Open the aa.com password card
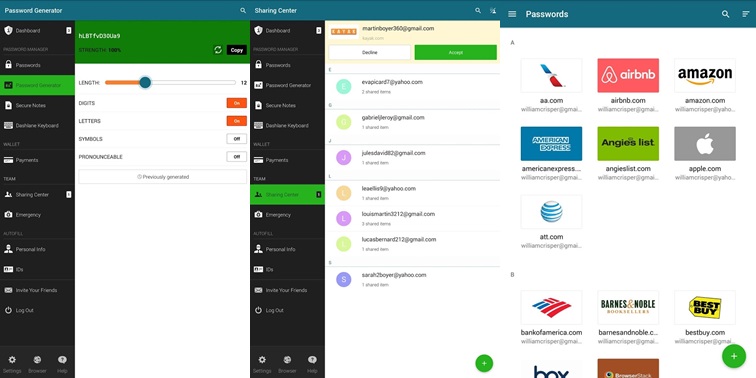 (x=551, y=86)
